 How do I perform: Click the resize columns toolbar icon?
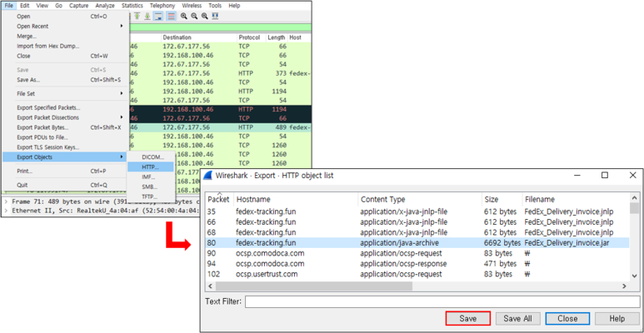point(215,16)
